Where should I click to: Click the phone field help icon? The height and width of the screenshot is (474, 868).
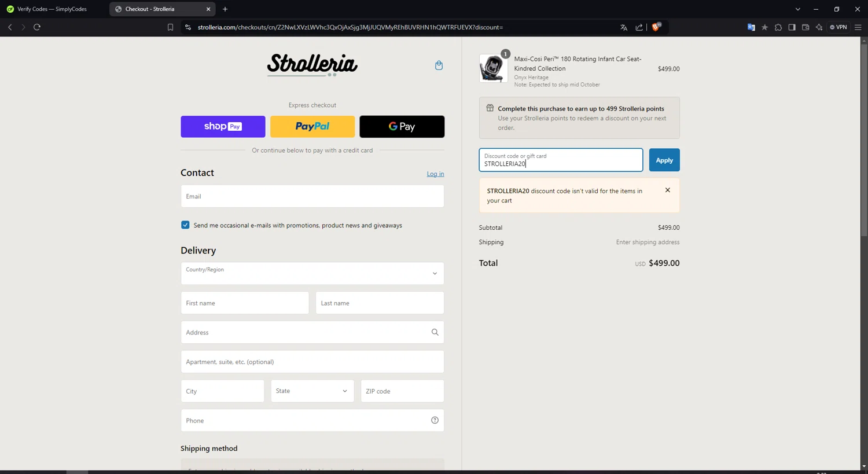coord(435,420)
